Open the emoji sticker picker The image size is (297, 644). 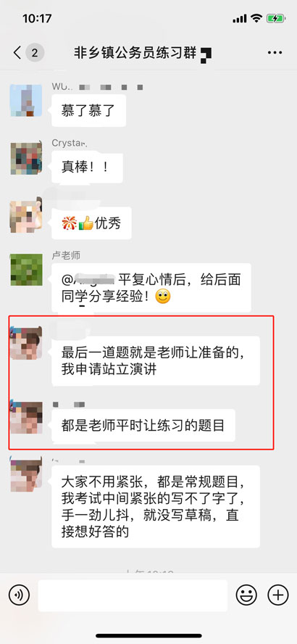[x=246, y=595]
